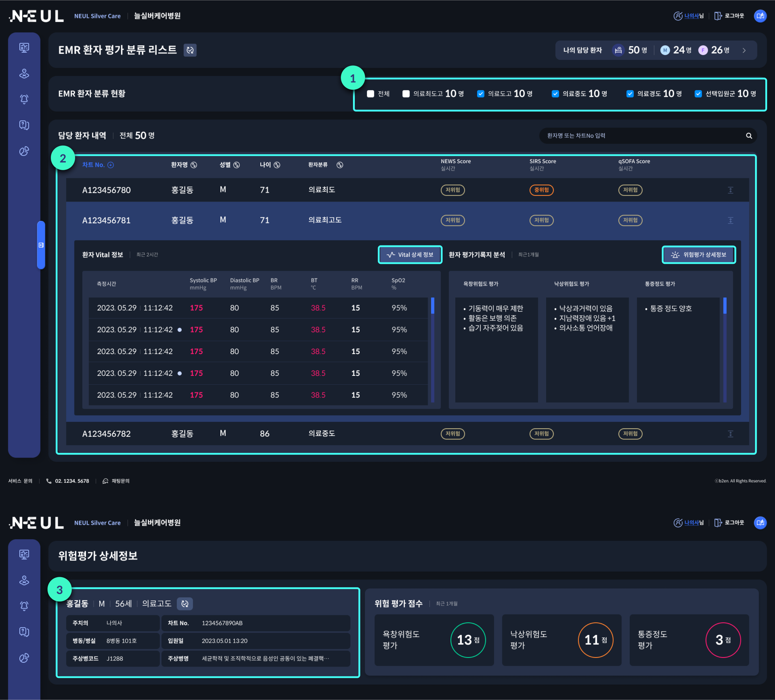Expand 나의 담당 환자 chevron arrow
This screenshot has width=775, height=700.
[744, 50]
